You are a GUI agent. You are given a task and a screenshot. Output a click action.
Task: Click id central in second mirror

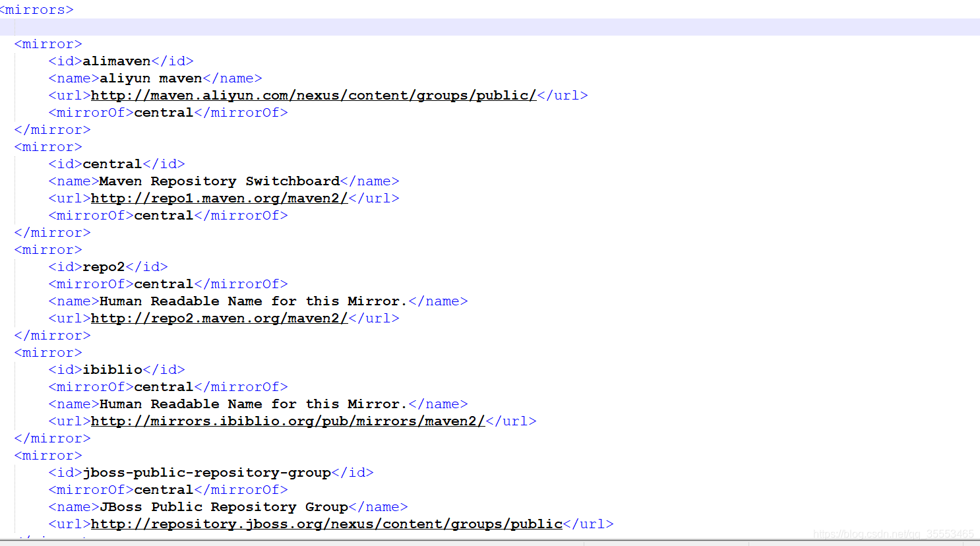[x=112, y=164]
